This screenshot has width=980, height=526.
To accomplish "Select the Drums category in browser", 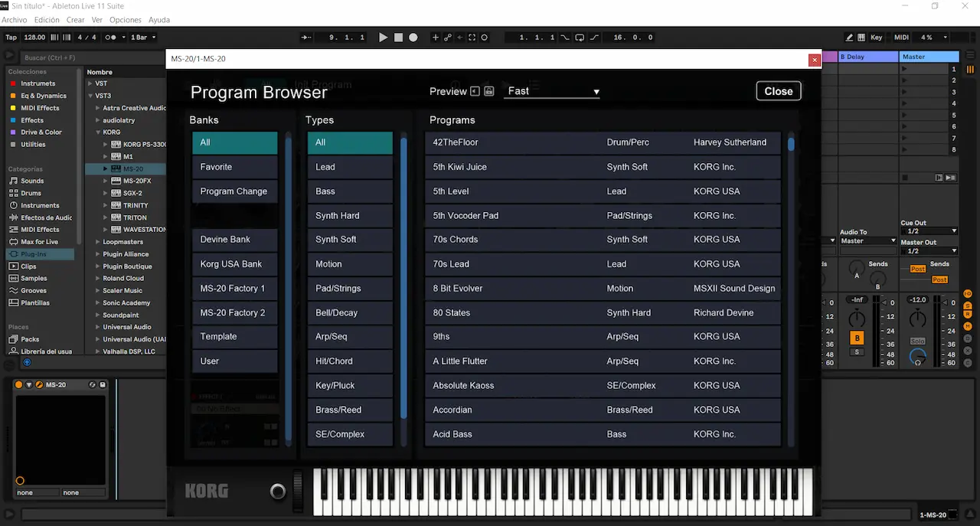I will pyautogui.click(x=31, y=193).
